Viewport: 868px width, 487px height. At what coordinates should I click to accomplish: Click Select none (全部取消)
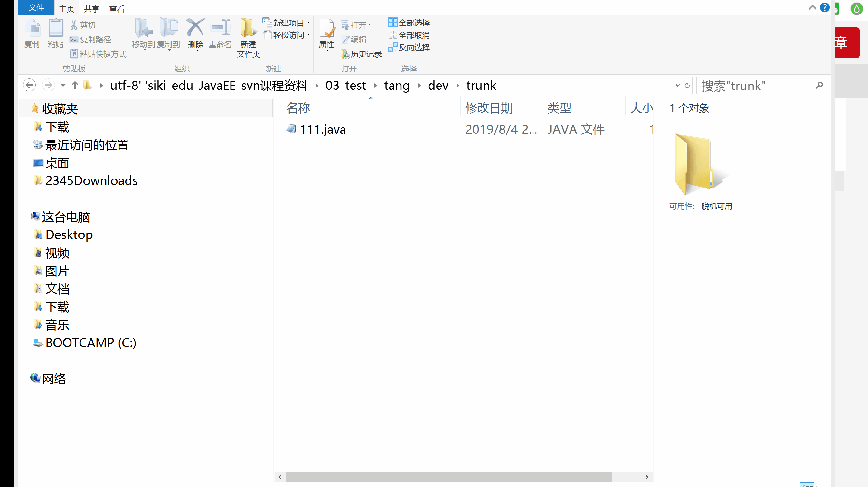coord(409,35)
